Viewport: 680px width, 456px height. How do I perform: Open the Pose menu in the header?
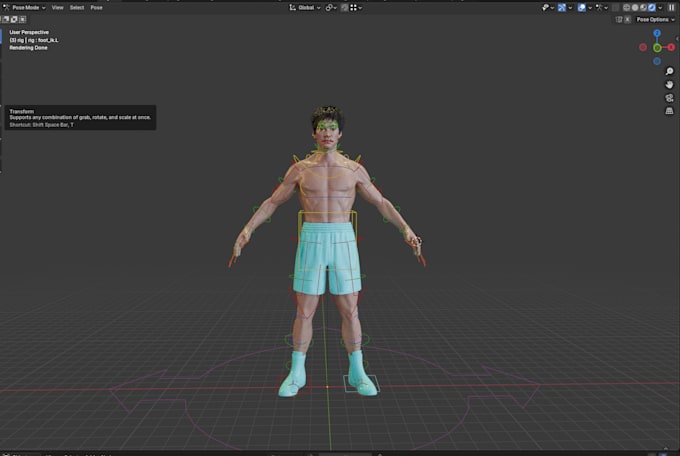(96, 7)
